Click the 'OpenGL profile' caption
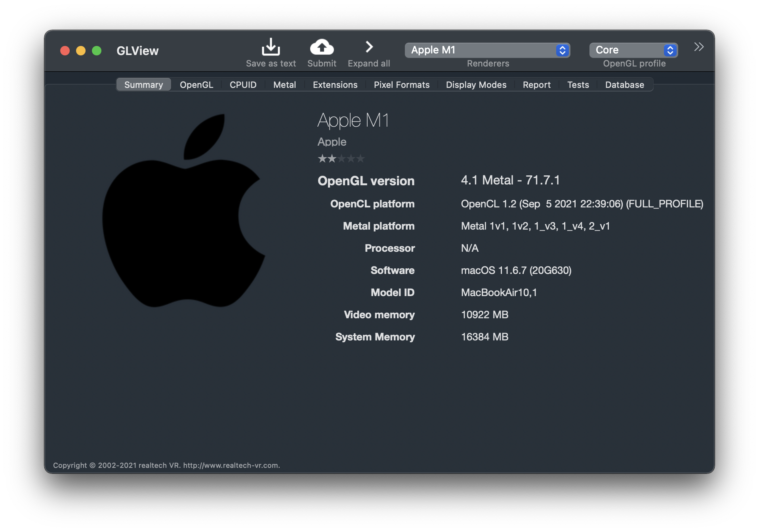759x532 pixels. click(x=634, y=63)
